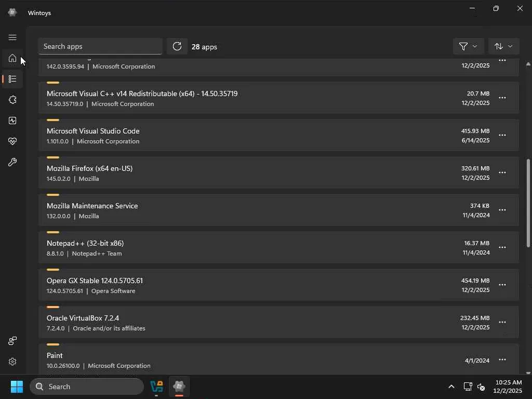Screen dimensions: 532x399
Task: Click the taskbar Search box
Action: click(87, 387)
